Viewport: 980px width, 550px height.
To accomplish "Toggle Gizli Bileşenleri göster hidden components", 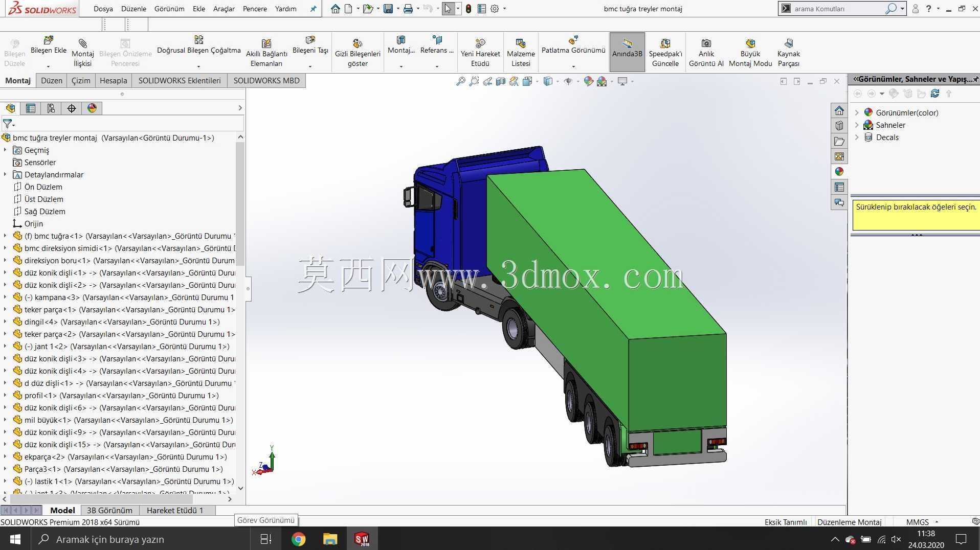I will point(358,52).
